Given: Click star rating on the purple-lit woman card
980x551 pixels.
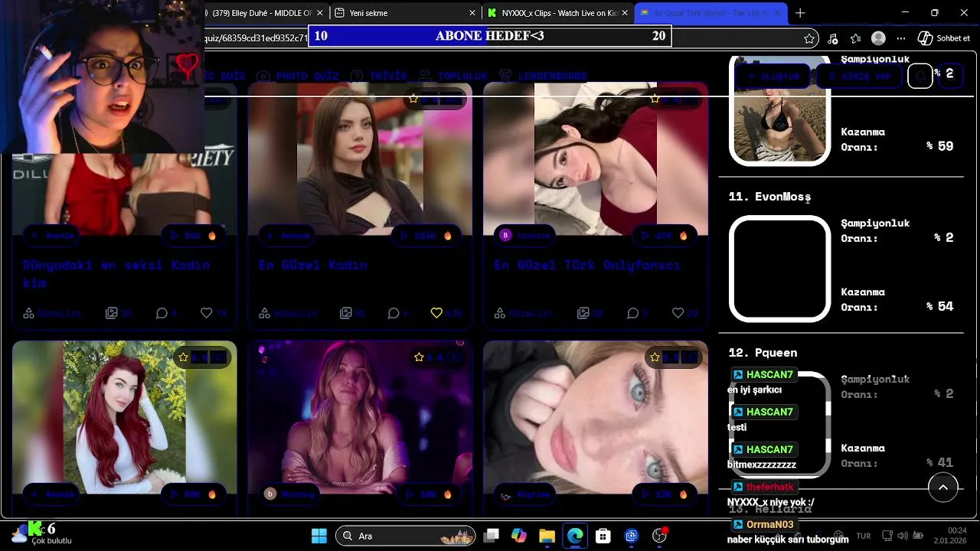Looking at the screenshot, I should coord(436,357).
